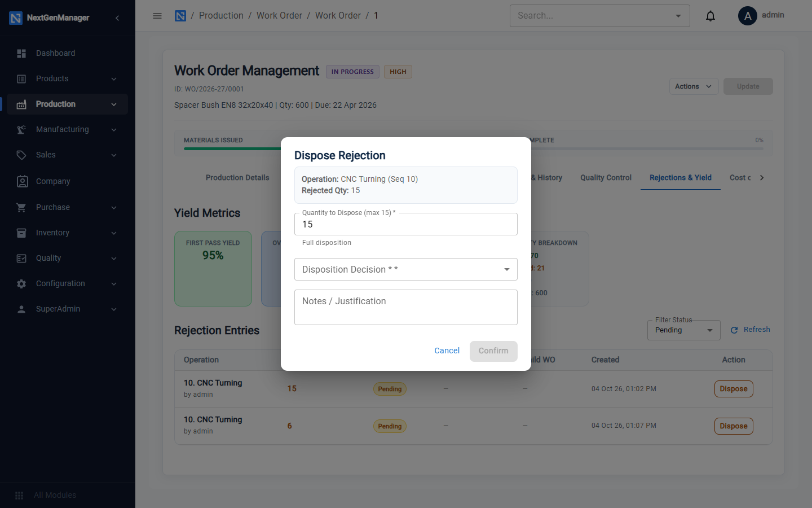
Task: Click the NextGenManager logo in breadcrumb
Action: point(180,16)
